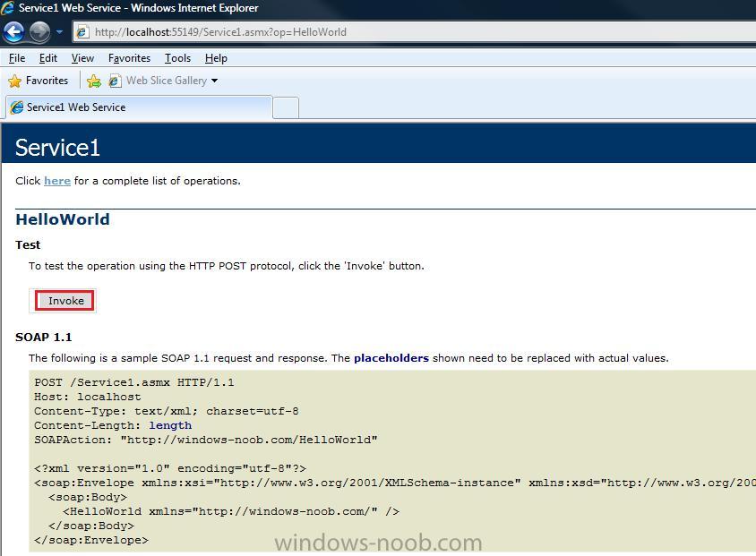Click the IE icon on Service1 tab
The height and width of the screenshot is (556, 756).
click(x=17, y=107)
